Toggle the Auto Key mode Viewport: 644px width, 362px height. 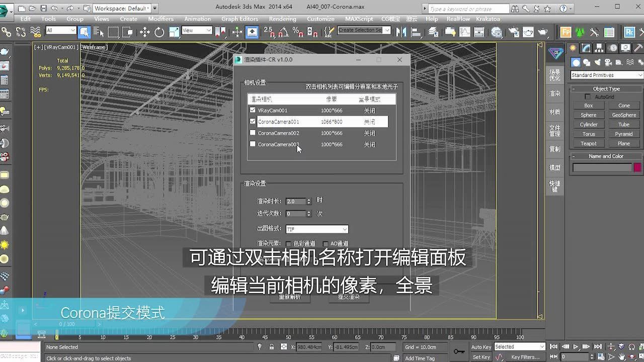pos(481,347)
